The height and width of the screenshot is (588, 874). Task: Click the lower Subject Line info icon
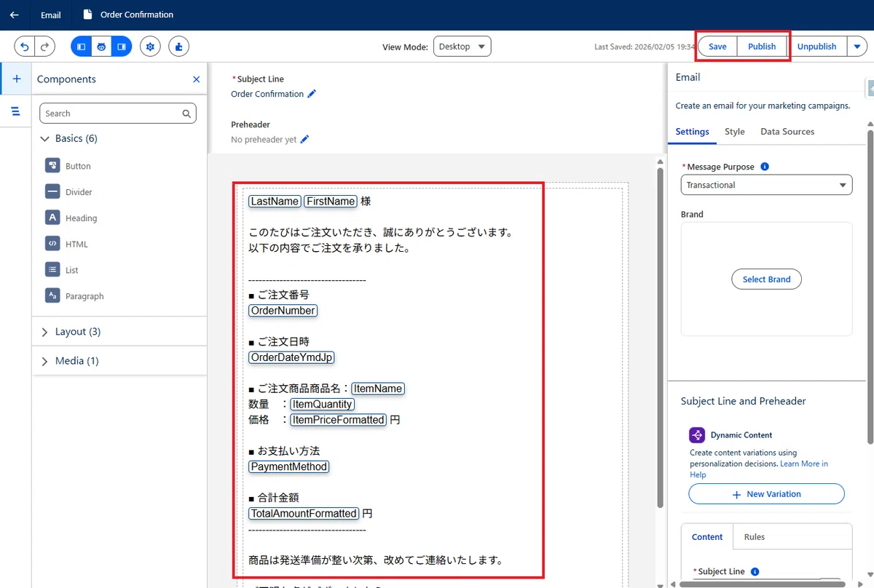pyautogui.click(x=755, y=572)
